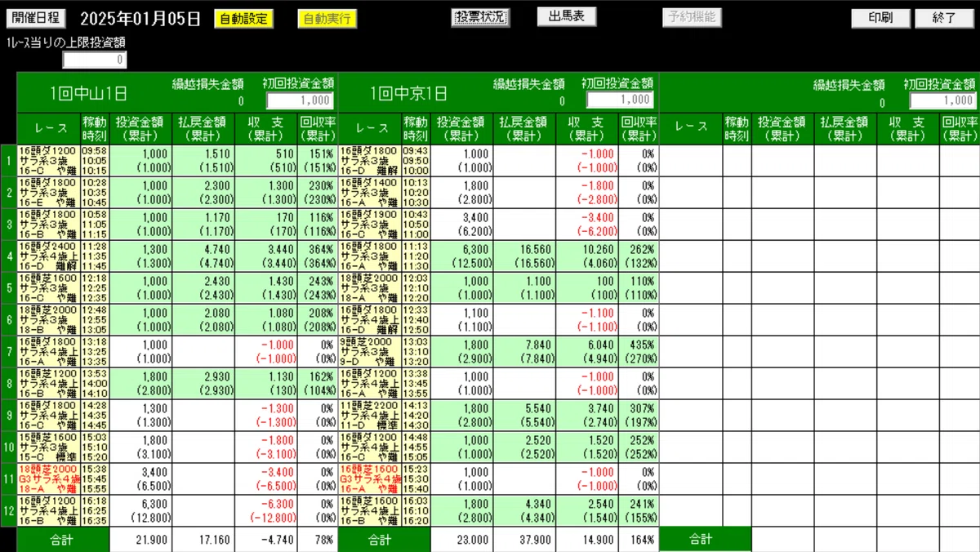Click the 印刷 print button
This screenshot has width=980, height=552.
(x=880, y=18)
